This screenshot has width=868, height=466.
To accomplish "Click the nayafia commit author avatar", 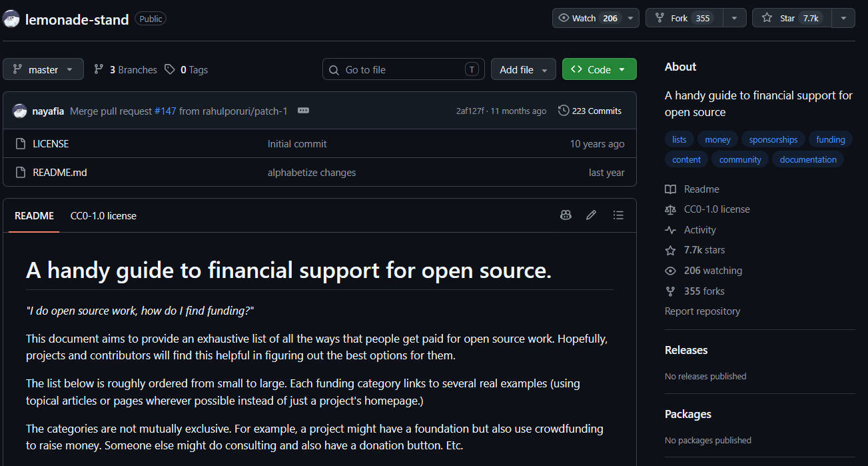I will coord(20,111).
